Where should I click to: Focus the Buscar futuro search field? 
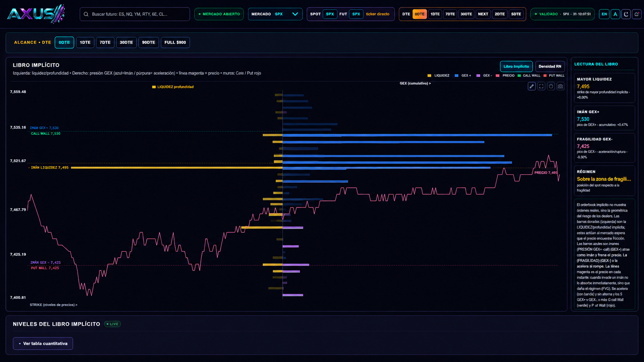(135, 14)
